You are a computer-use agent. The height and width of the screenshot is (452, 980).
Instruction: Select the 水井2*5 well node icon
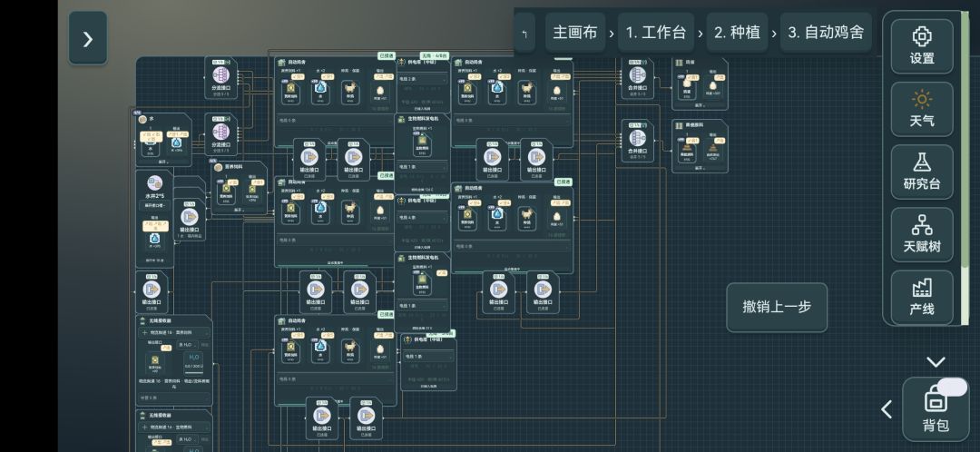(154, 183)
